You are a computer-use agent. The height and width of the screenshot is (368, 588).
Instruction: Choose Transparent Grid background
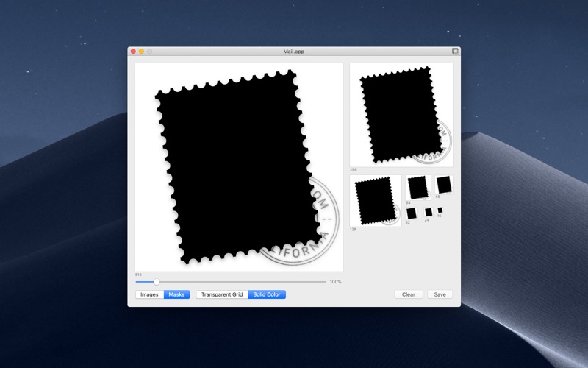tap(222, 294)
